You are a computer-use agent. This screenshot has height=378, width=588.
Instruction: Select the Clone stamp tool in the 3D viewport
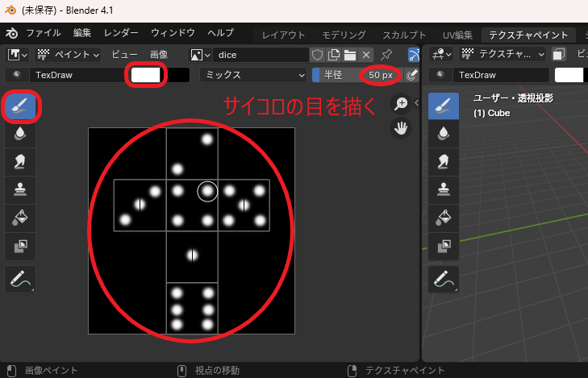tap(444, 189)
